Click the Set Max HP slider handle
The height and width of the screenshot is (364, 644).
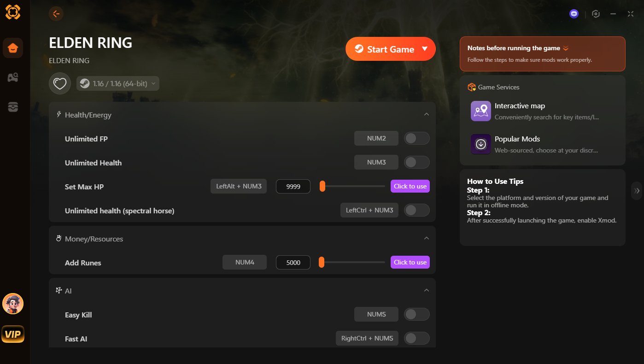(322, 186)
